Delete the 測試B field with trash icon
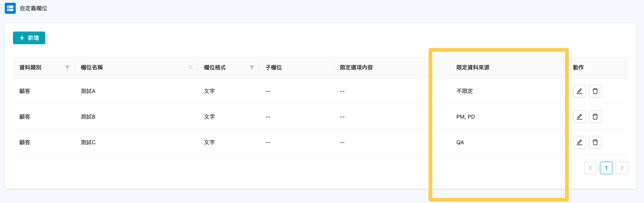This screenshot has width=644, height=203. click(x=595, y=117)
